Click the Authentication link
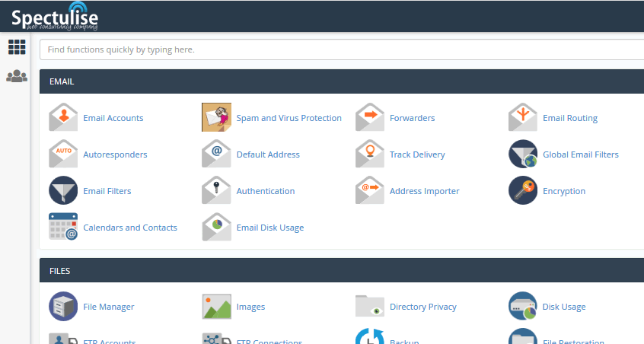This screenshot has width=644, height=344. [x=266, y=191]
